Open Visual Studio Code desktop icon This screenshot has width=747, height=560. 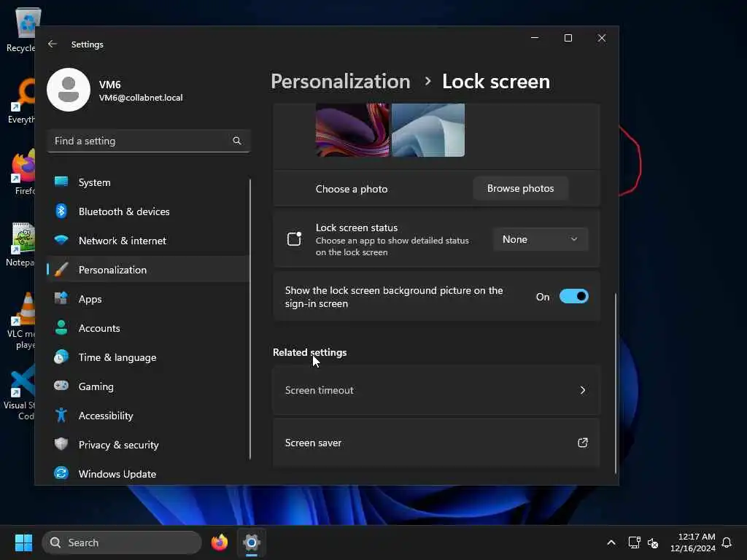pyautogui.click(x=19, y=393)
